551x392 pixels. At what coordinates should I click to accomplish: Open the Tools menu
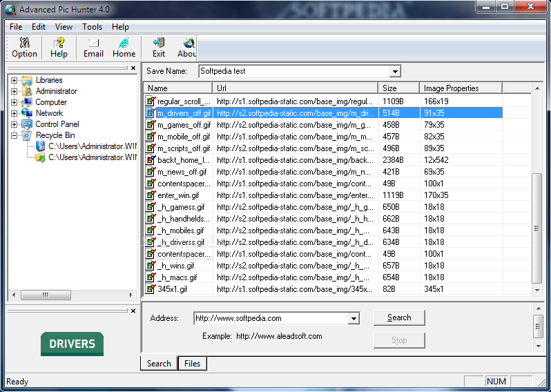click(92, 27)
